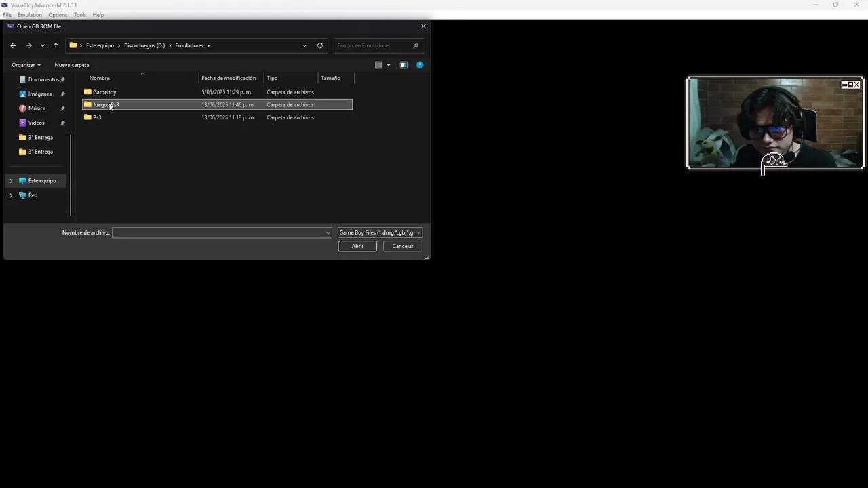The width and height of the screenshot is (868, 488).
Task: Minimize the VisualBoyAdvance-M window
Action: [x=816, y=5]
